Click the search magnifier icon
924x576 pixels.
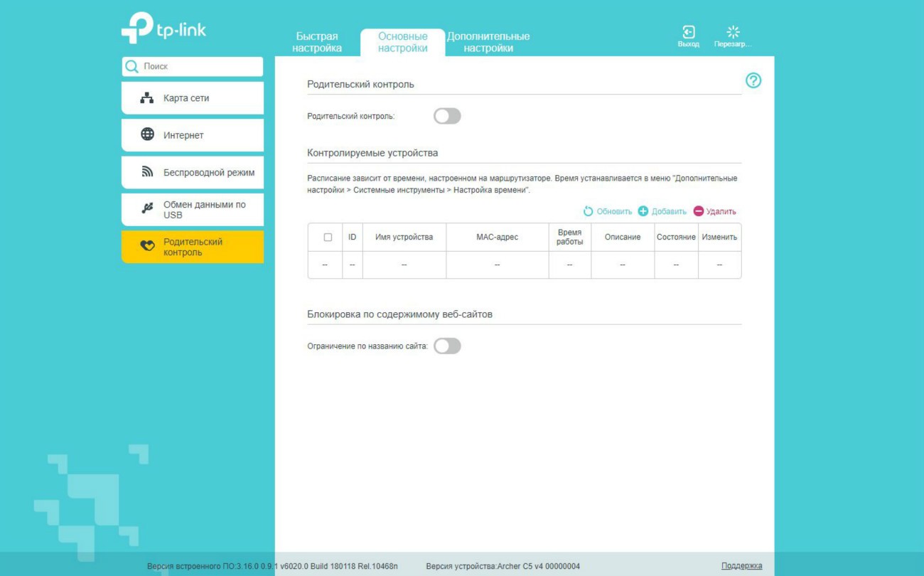tap(131, 67)
